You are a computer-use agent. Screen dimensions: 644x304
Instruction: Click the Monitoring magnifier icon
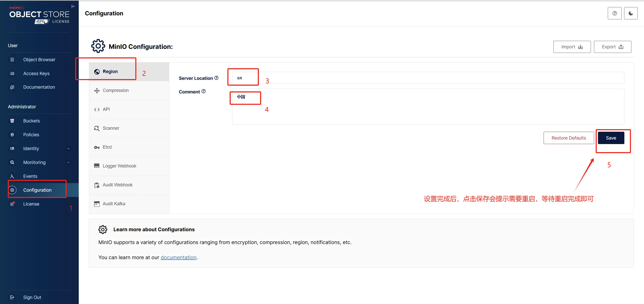(12, 162)
